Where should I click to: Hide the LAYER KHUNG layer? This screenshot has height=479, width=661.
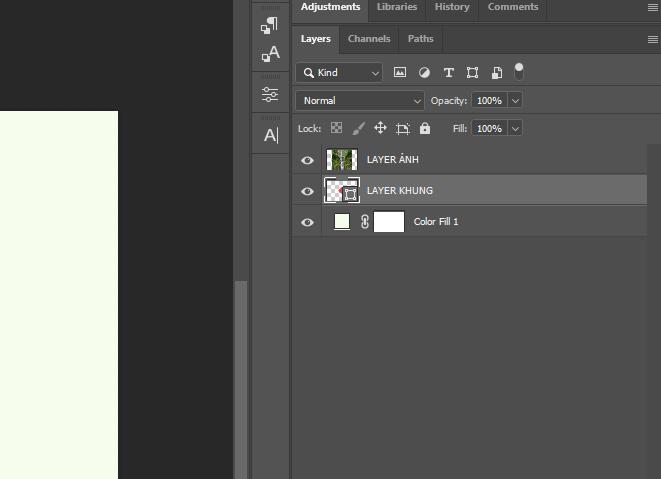point(307,191)
